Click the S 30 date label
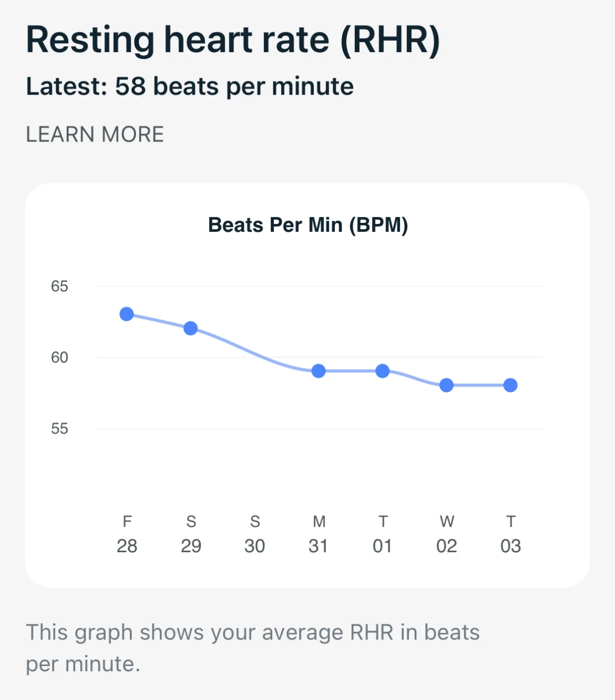The image size is (615, 700). [x=255, y=534]
